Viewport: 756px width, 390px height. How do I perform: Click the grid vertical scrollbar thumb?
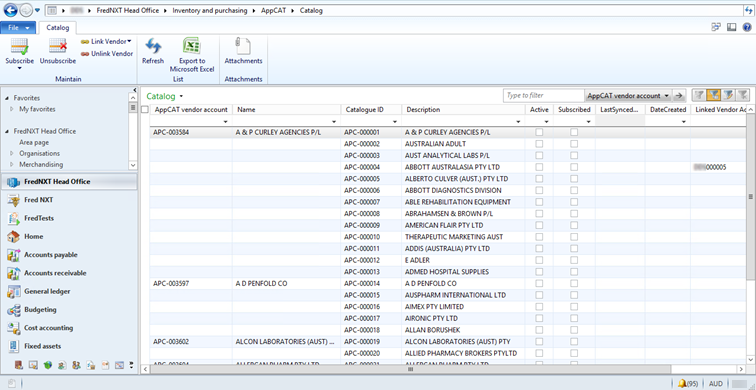(750, 196)
